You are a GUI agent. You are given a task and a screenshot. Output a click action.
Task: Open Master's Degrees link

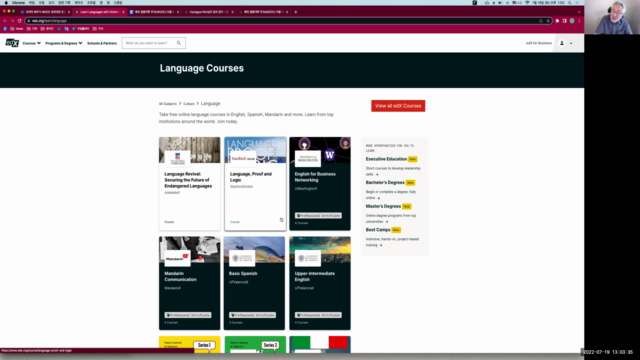[383, 206]
